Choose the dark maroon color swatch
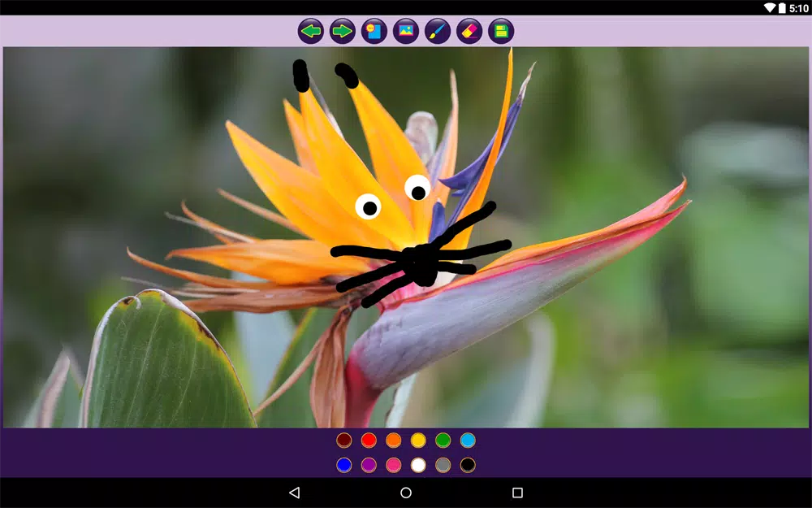 343,440
